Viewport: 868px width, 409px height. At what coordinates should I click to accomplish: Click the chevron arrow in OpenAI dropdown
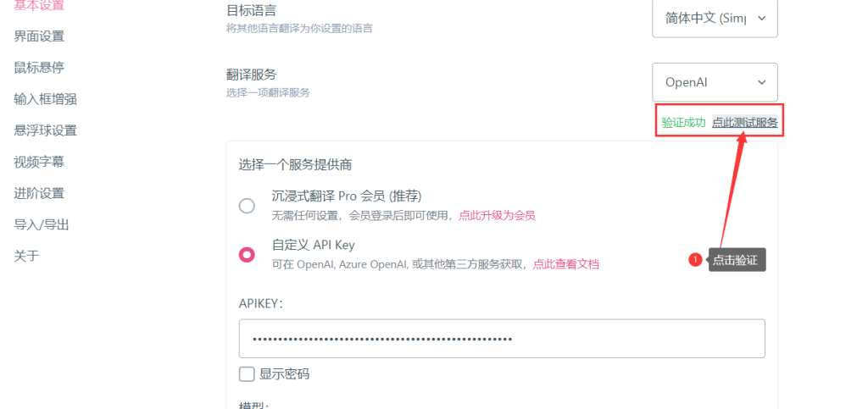coord(762,82)
